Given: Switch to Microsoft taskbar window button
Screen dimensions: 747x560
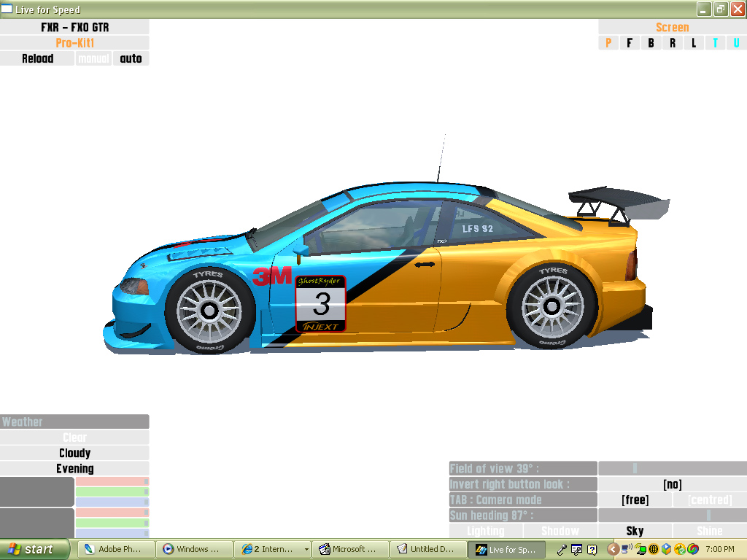Looking at the screenshot, I should coord(350,550).
